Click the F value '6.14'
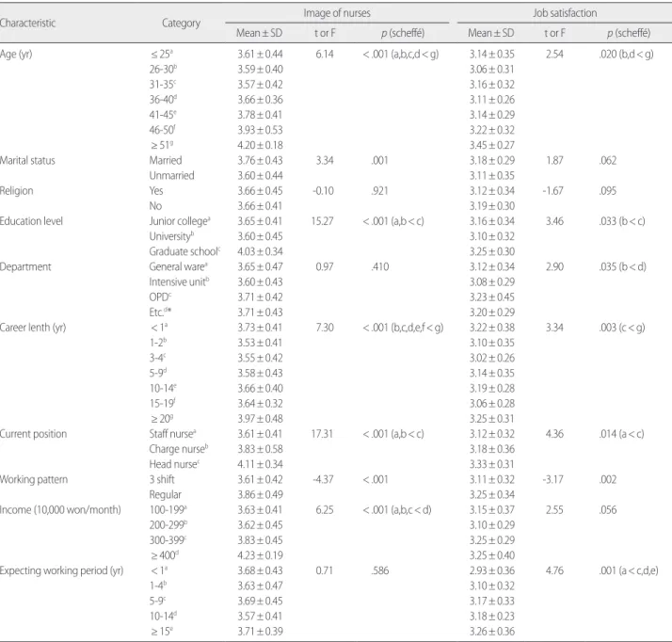 tap(325, 54)
